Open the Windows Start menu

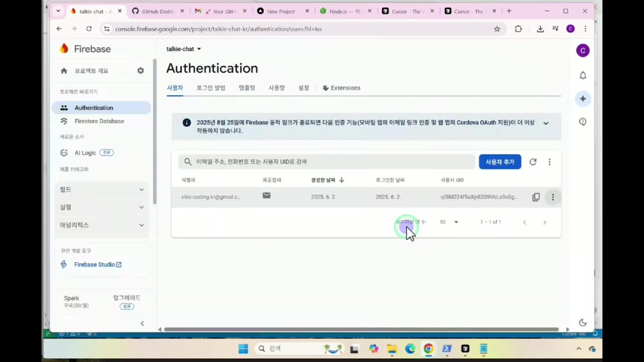(x=243, y=349)
